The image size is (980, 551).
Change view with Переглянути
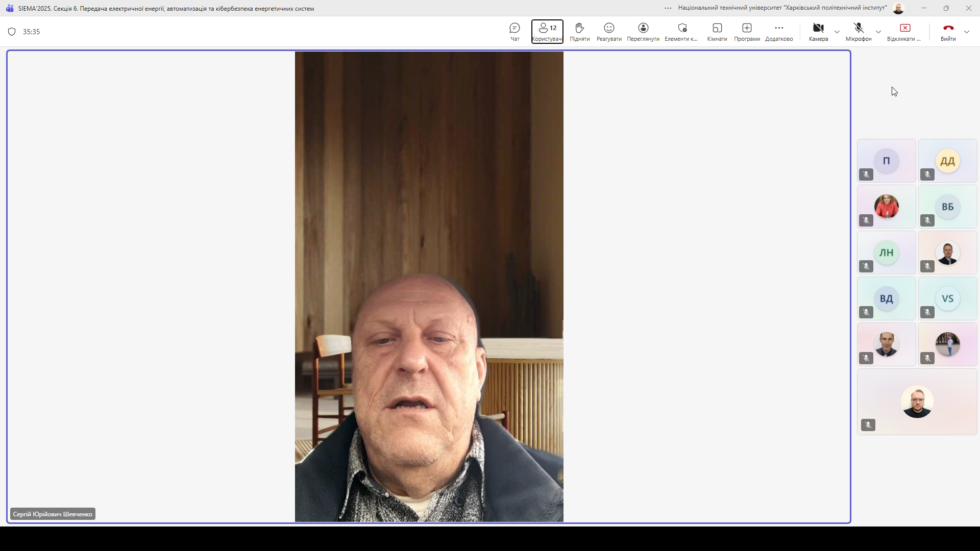[643, 31]
